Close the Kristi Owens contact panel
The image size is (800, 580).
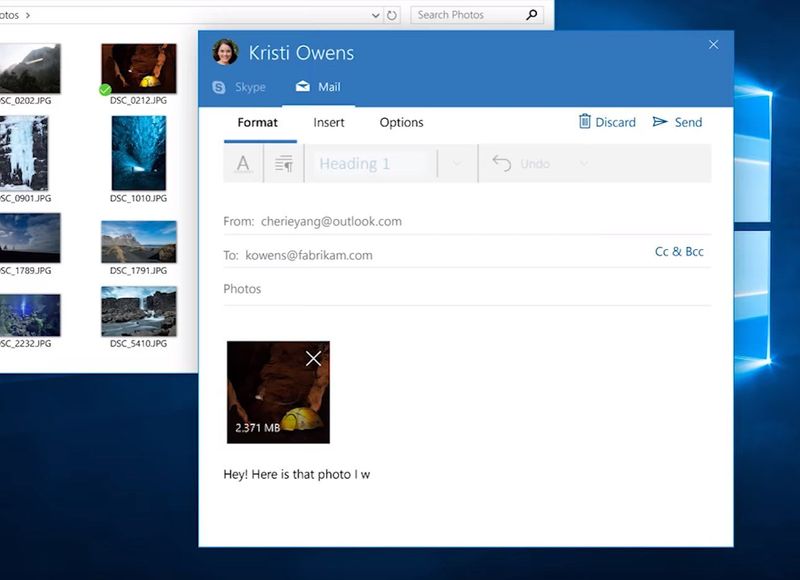[x=713, y=45]
